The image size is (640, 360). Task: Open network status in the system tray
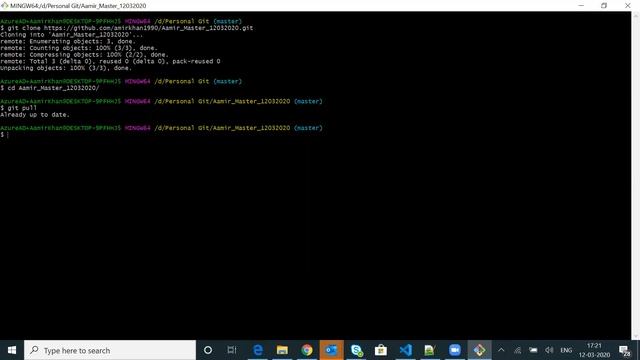[517, 350]
